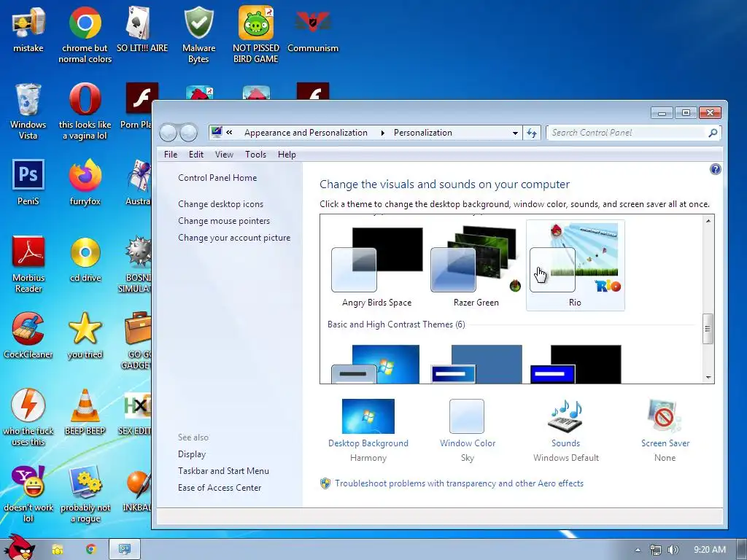747x560 pixels.
Task: Click the theme list scroll up arrow
Action: [x=708, y=220]
